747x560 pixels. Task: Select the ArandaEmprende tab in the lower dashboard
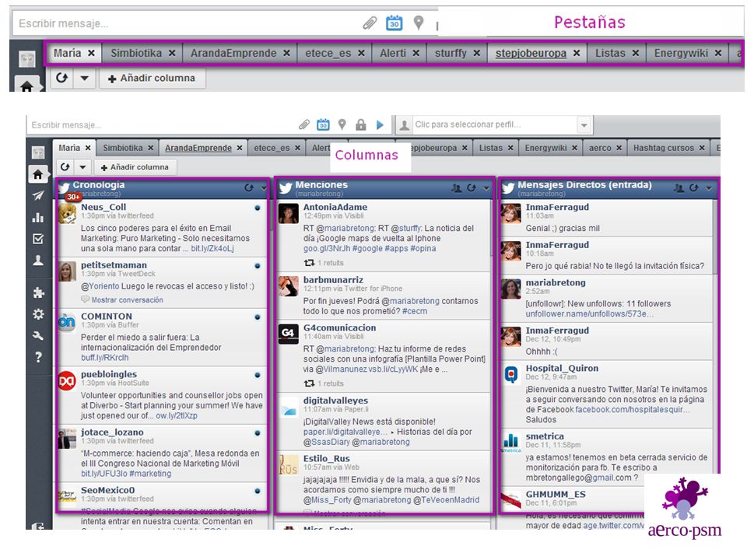click(198, 148)
